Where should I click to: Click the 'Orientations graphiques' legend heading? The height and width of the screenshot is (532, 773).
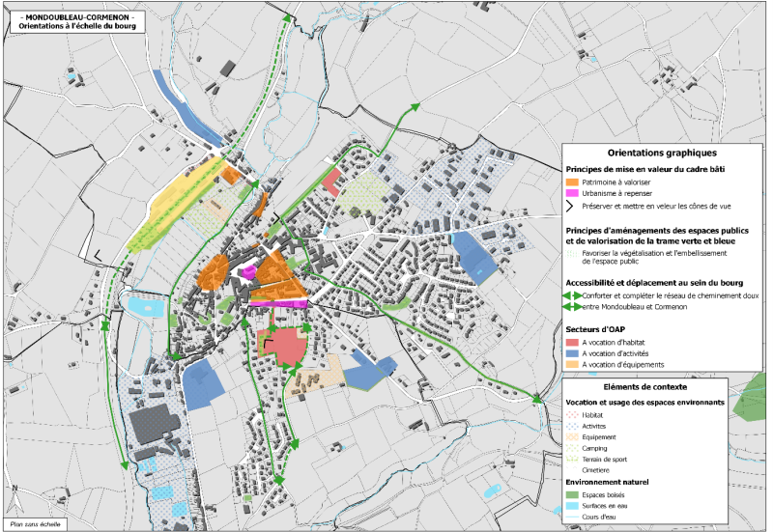coord(662,153)
